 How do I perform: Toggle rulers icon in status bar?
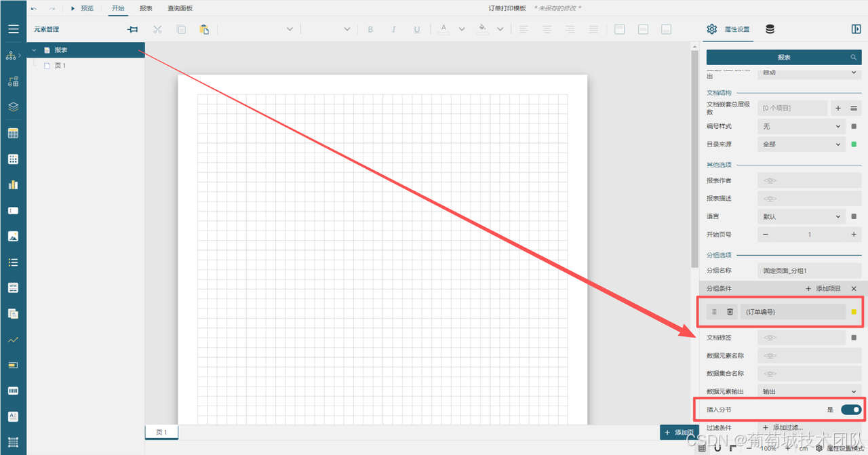pyautogui.click(x=733, y=448)
